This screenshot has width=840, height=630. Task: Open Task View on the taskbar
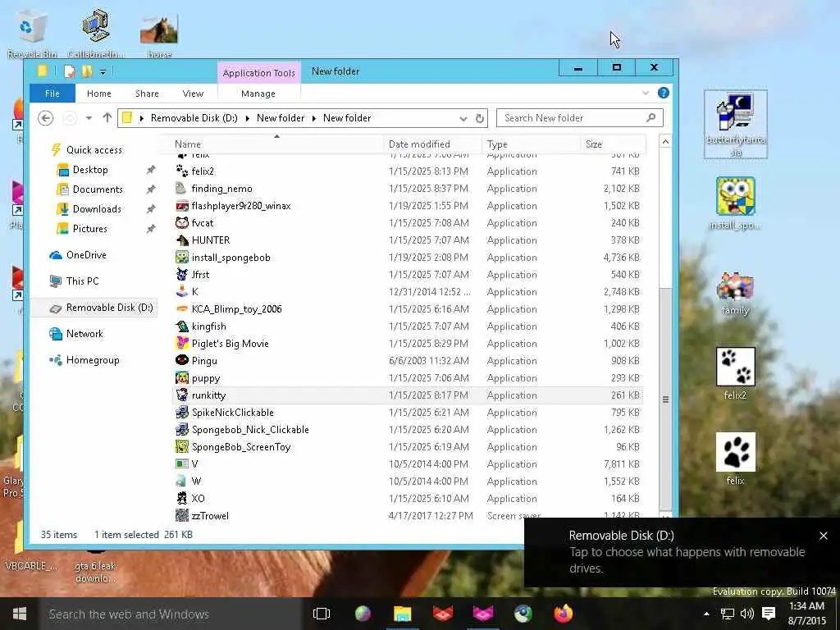coord(322,614)
